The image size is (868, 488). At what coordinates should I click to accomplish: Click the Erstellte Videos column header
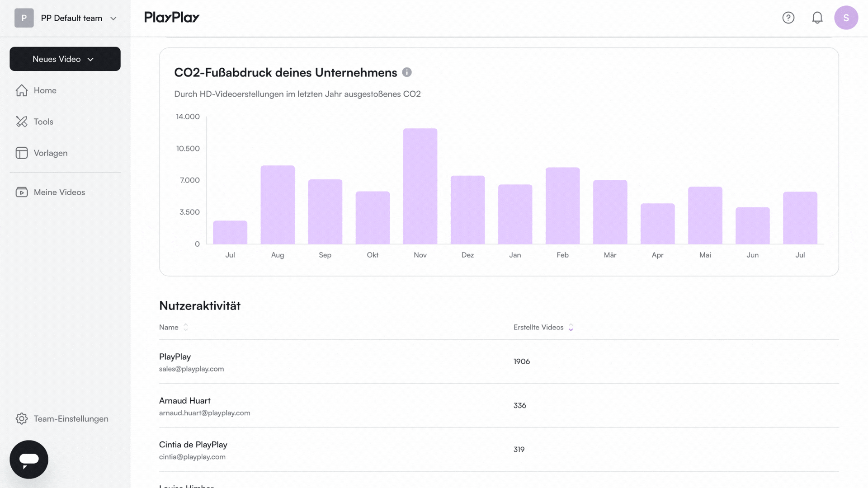pyautogui.click(x=538, y=327)
